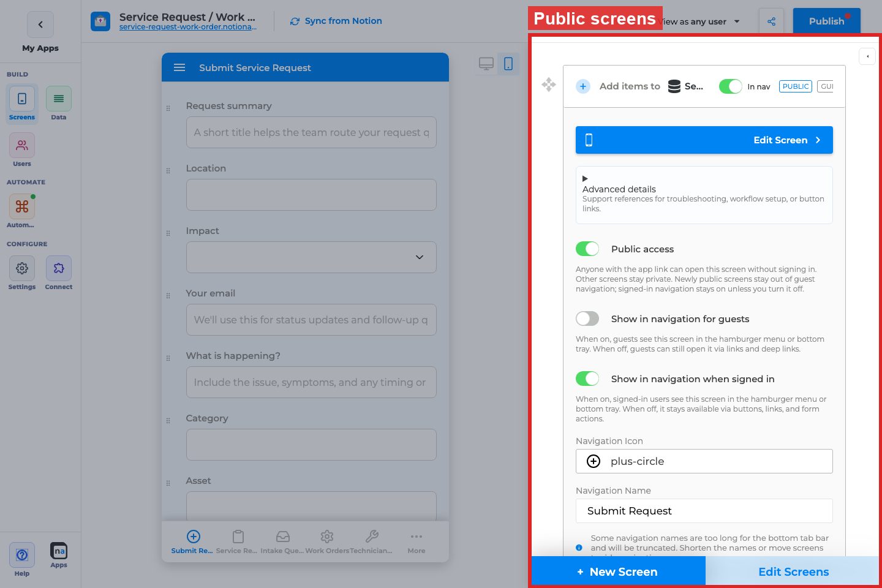Open app Settings
This screenshot has width=882, height=588.
point(22,273)
